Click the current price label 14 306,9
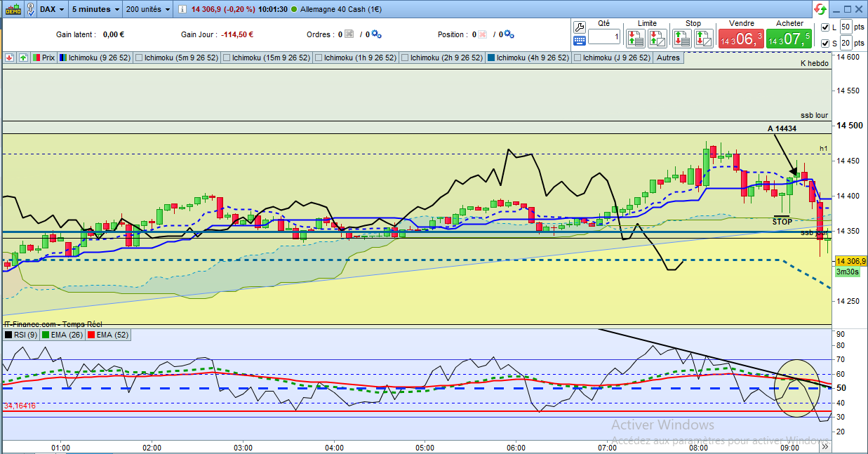This screenshot has width=868, height=454. (850, 261)
